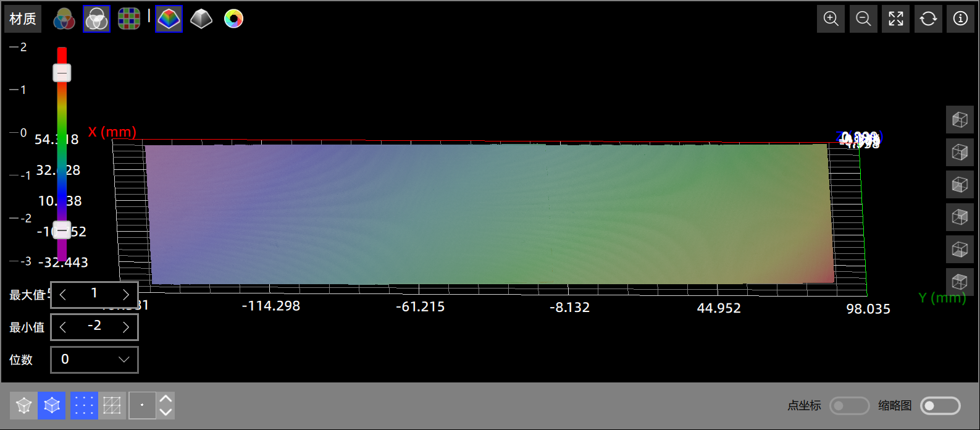Click the zoom in magnifier icon
The width and height of the screenshot is (980, 430).
[831, 19]
